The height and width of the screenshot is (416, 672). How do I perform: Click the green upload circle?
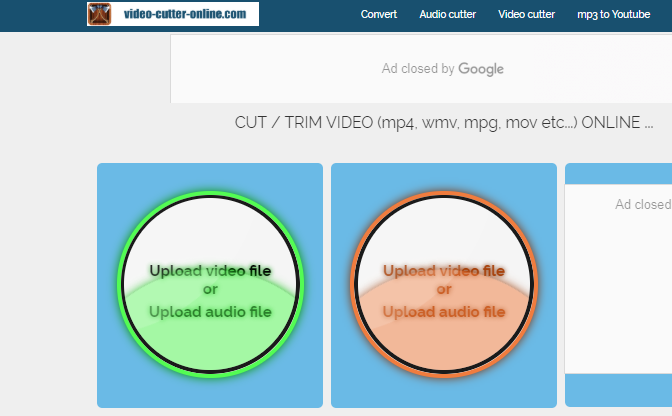coord(210,284)
